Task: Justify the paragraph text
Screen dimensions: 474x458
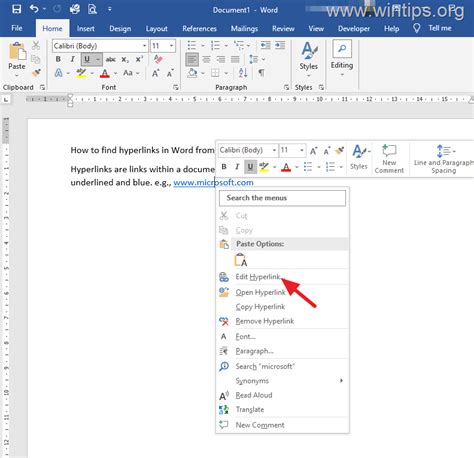Action: (x=235, y=60)
